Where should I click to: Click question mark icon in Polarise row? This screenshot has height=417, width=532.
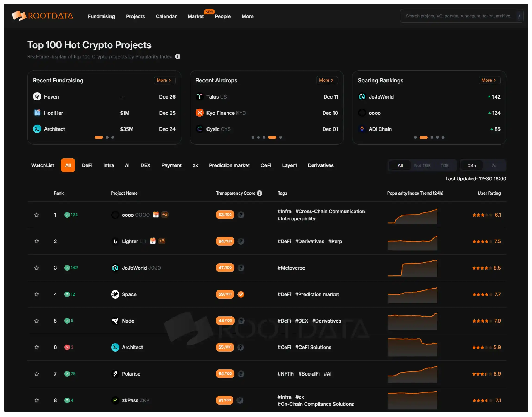pos(241,374)
